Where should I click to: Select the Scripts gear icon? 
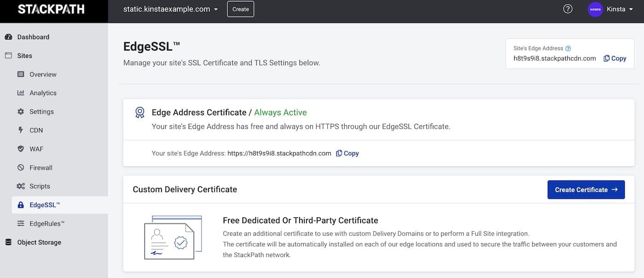20,186
